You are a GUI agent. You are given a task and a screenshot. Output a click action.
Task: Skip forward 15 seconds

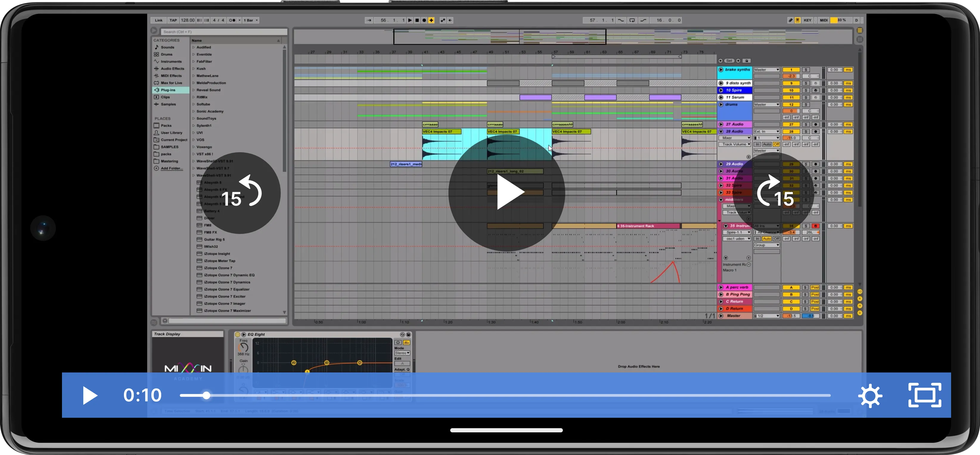click(x=774, y=193)
